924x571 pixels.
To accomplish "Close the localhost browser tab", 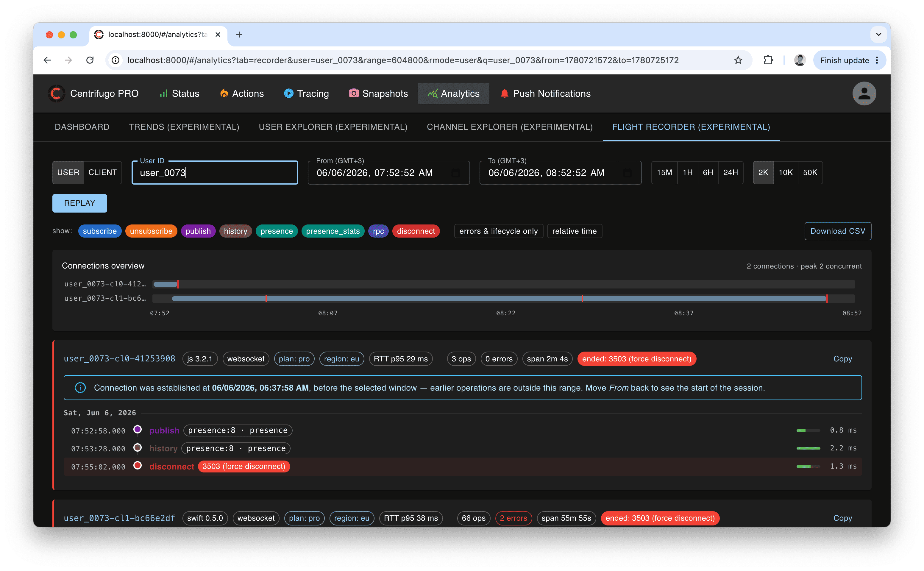I will pos(218,35).
